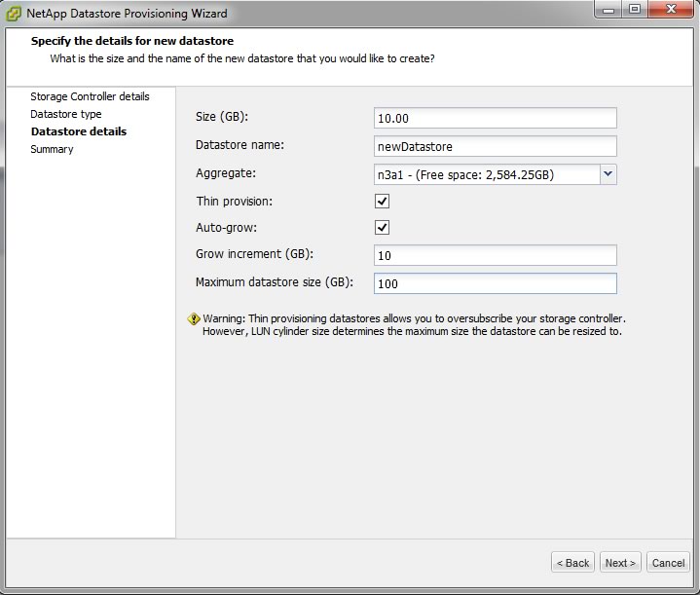The width and height of the screenshot is (700, 595).
Task: Select the Maximum datastore size field
Action: point(495,283)
